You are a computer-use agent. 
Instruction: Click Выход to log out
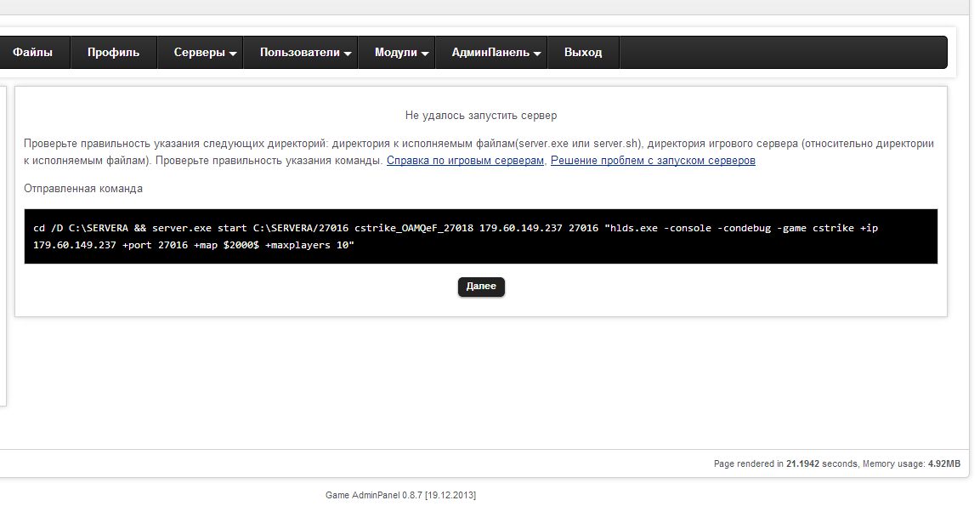pyautogui.click(x=583, y=53)
